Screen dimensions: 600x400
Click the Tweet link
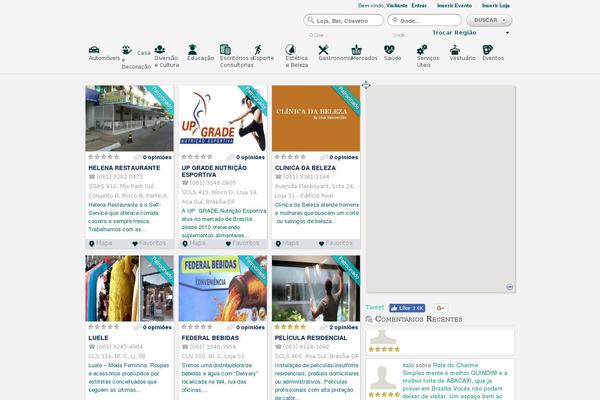point(375,307)
